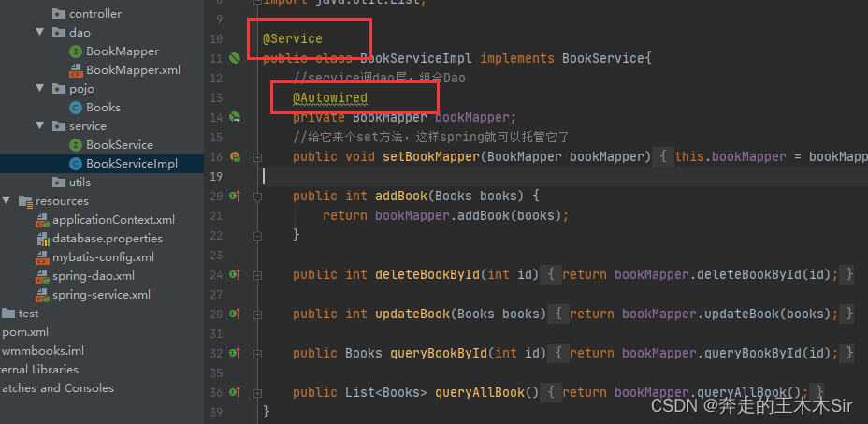Viewport: 868px width, 424px height.
Task: Click the spring-service.xml file icon
Action: pyautogui.click(x=42, y=295)
